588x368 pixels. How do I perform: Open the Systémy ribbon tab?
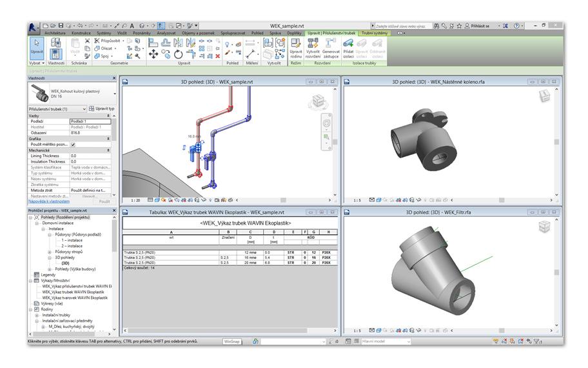pyautogui.click(x=104, y=32)
